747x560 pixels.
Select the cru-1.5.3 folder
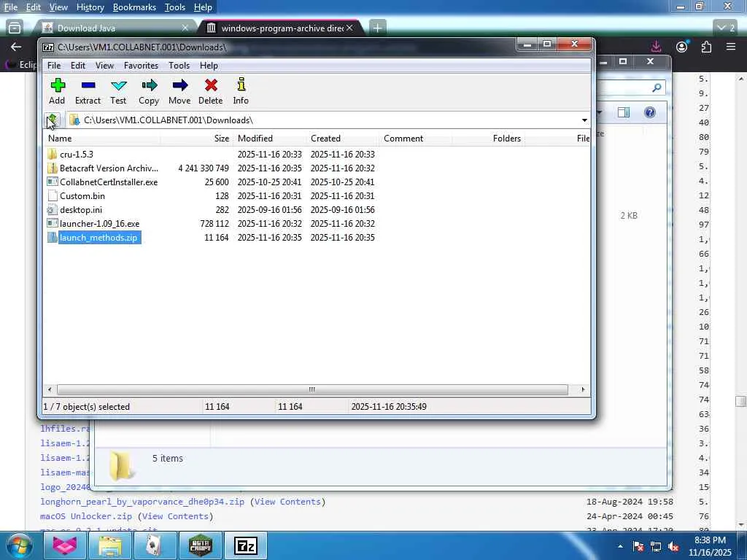point(77,155)
